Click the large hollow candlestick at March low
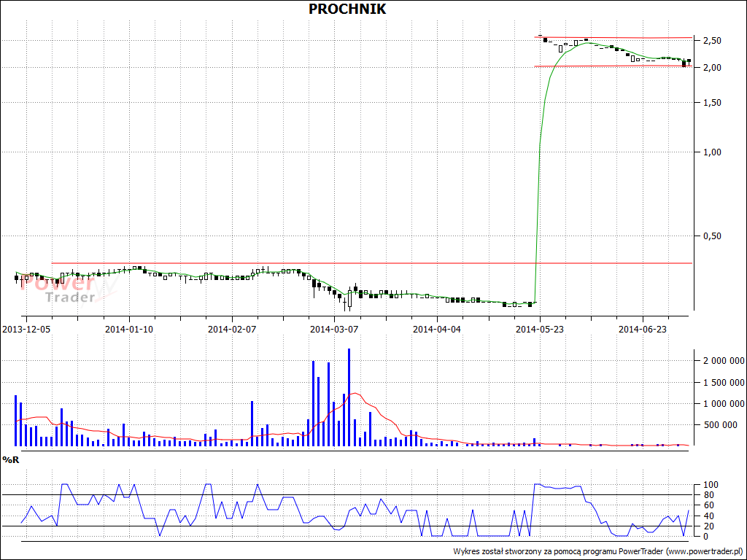 pyautogui.click(x=349, y=298)
